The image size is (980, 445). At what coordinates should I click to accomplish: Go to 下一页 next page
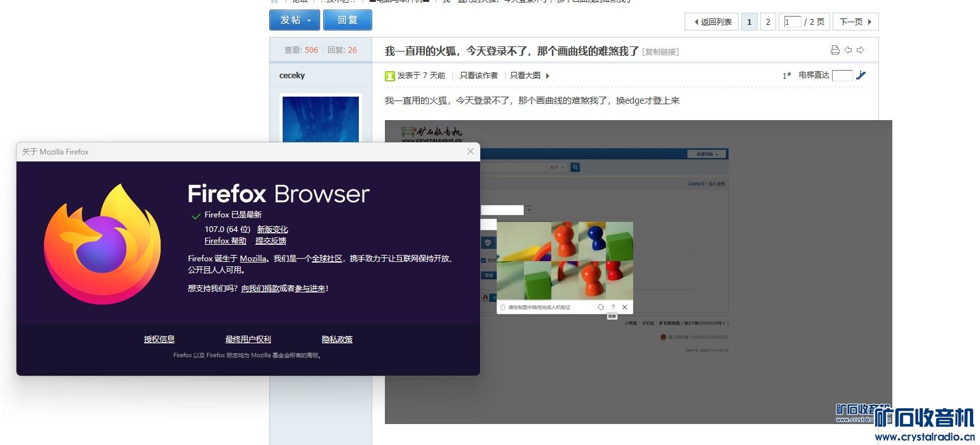coord(856,22)
